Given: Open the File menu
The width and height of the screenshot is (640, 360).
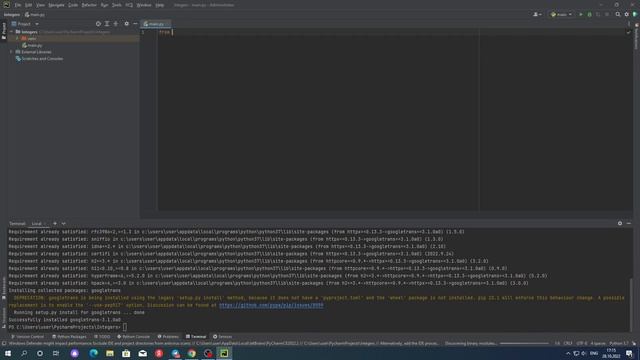Looking at the screenshot, I should 18,5.
